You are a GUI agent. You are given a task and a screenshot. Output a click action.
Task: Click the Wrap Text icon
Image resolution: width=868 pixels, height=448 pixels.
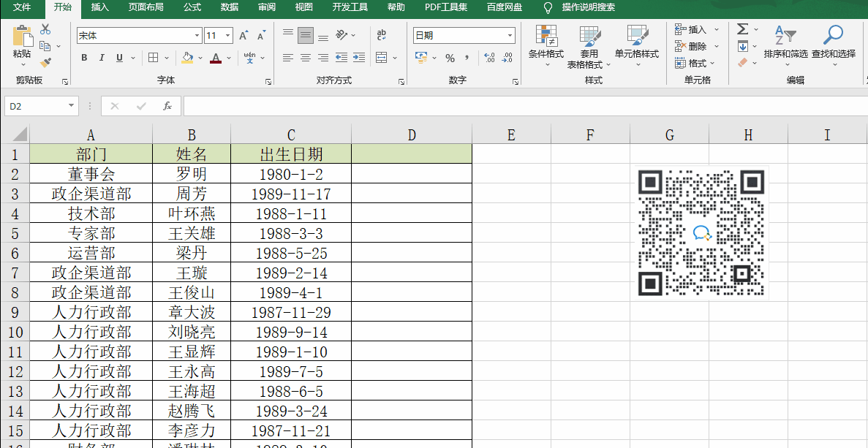382,35
